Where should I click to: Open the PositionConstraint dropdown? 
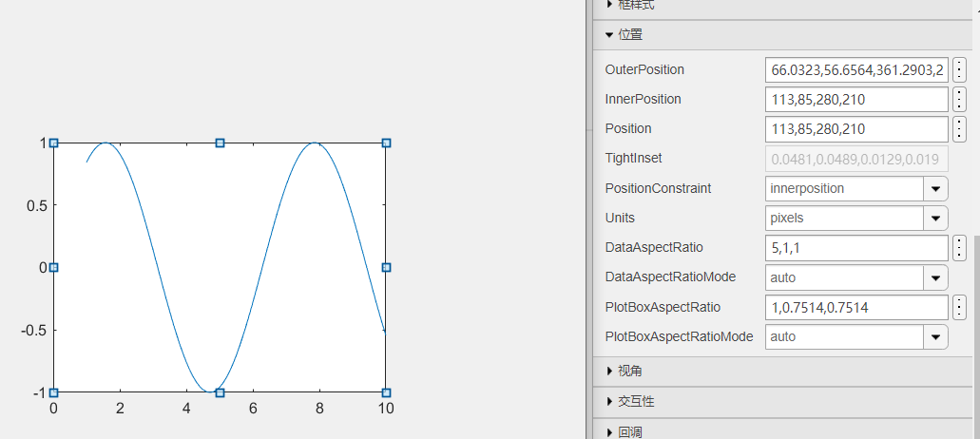pos(936,188)
